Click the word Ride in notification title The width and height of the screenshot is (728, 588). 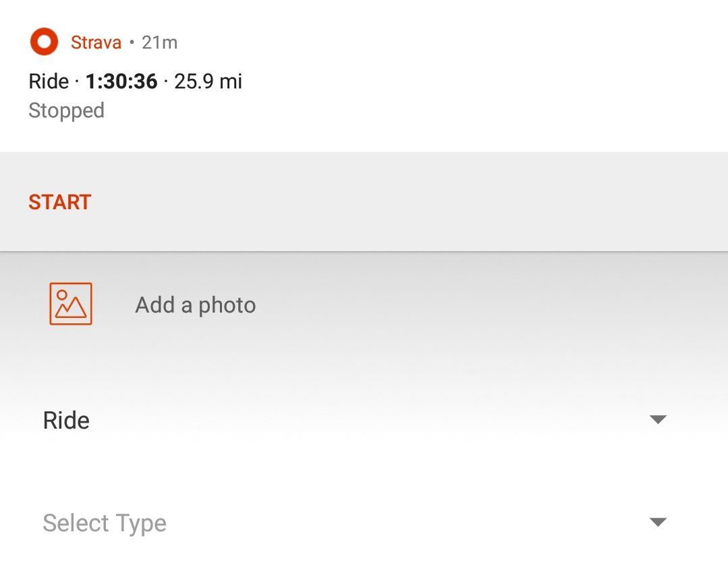pyautogui.click(x=49, y=82)
